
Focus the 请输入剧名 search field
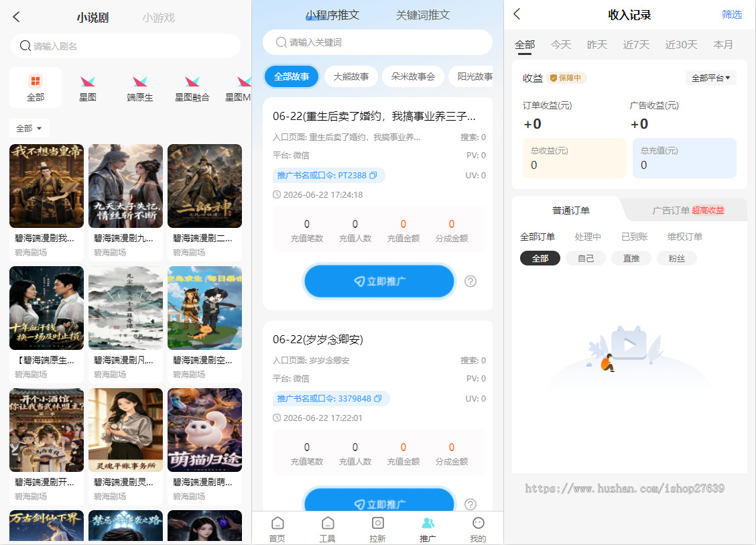125,46
